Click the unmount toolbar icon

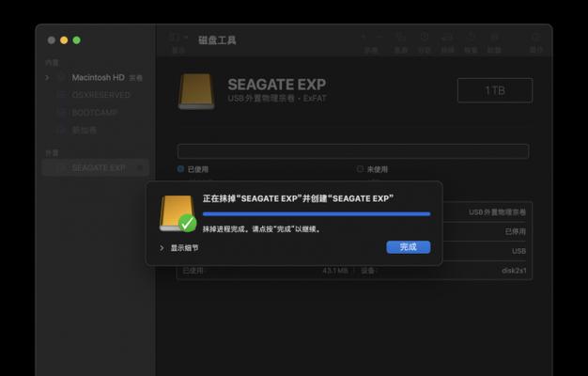[x=494, y=38]
